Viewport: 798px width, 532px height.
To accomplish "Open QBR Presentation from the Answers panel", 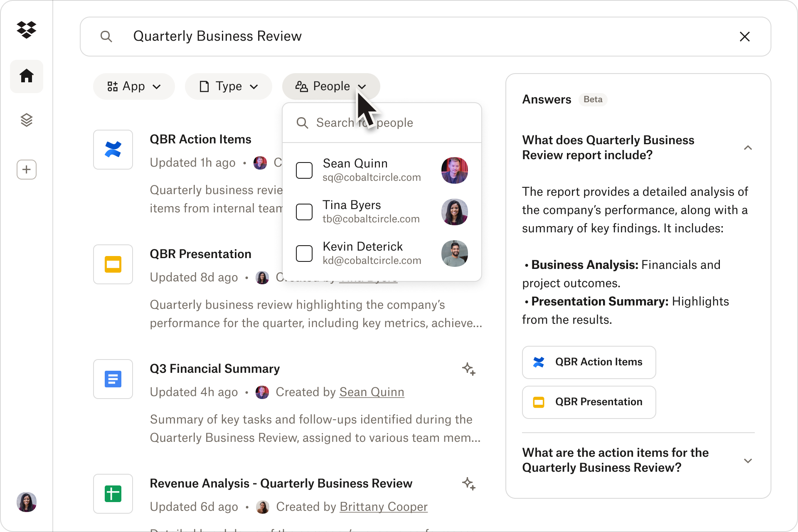I will click(589, 402).
